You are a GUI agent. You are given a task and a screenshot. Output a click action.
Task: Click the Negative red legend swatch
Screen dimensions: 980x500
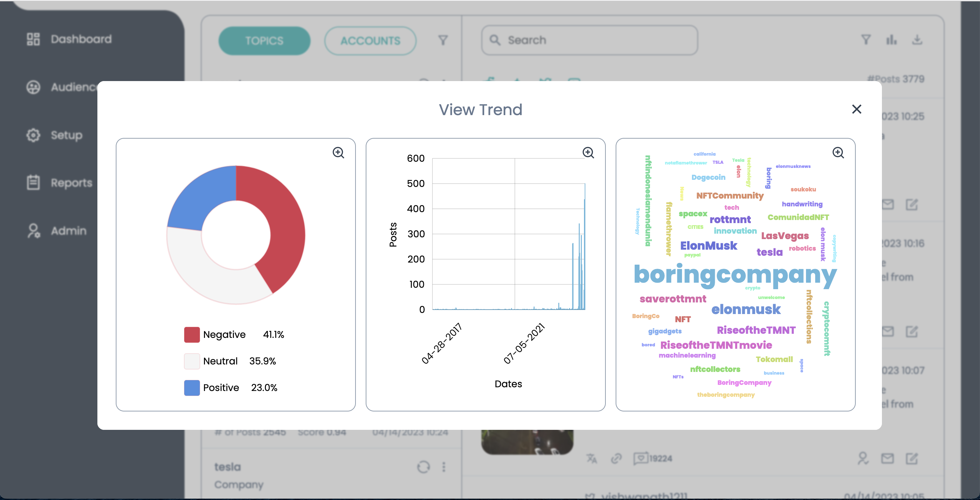pos(192,334)
